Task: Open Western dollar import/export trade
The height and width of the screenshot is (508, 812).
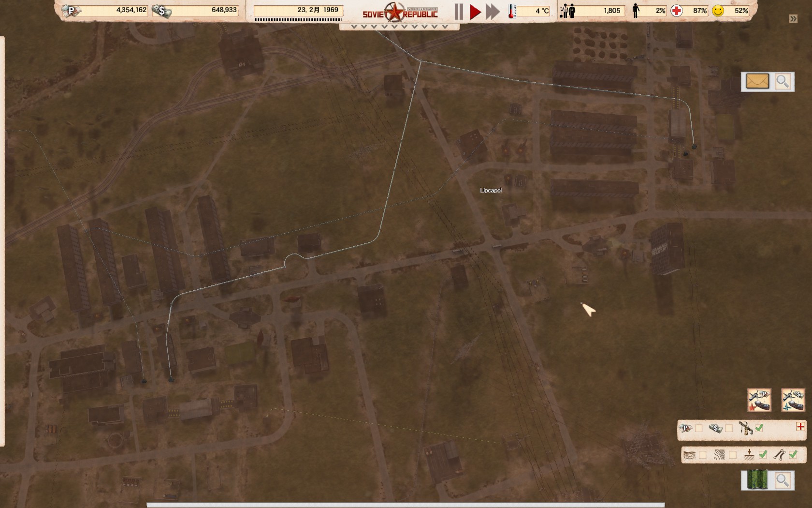Action: pyautogui.click(x=793, y=400)
